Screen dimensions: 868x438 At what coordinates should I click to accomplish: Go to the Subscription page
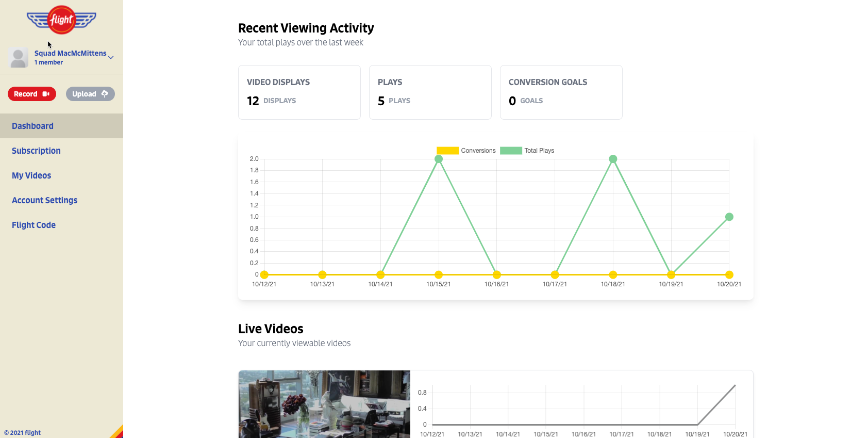tap(36, 151)
